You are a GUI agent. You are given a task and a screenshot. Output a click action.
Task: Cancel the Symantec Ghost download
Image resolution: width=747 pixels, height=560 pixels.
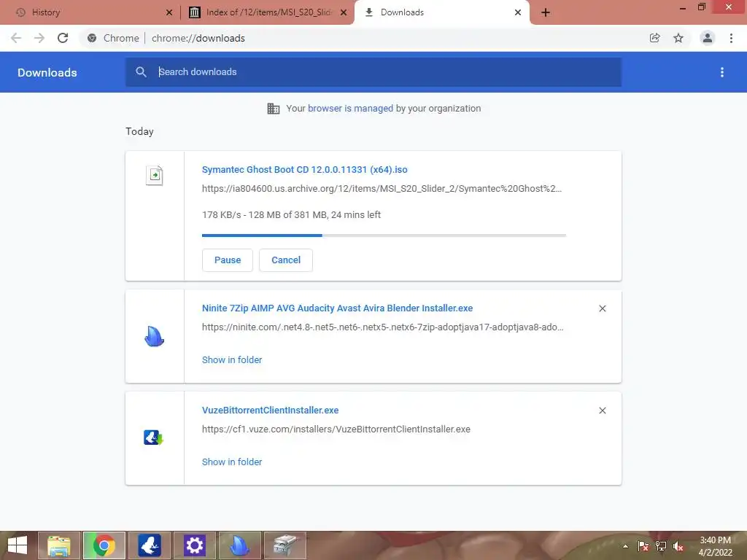click(286, 260)
